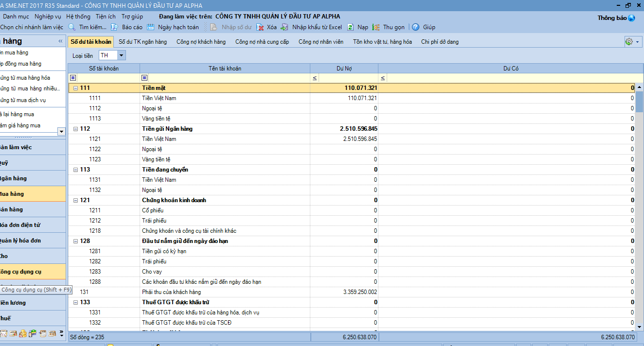Click the ≤ filter operator under Dư Nợ

tap(314, 78)
